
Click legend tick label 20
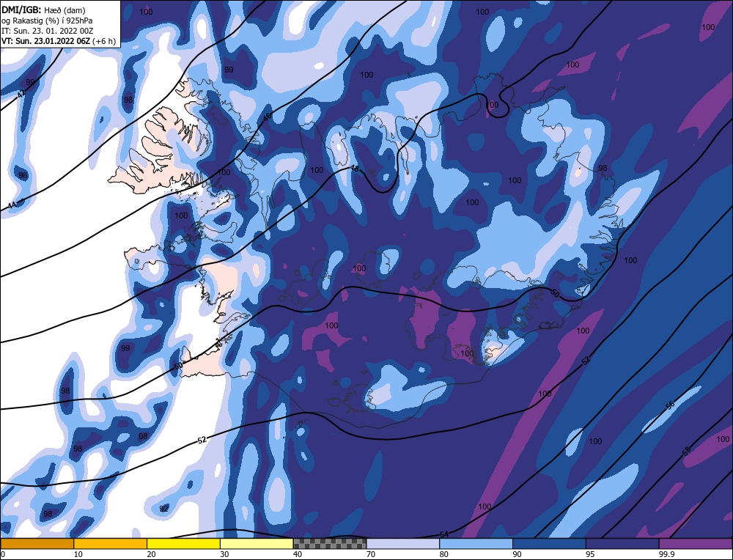[x=152, y=554]
